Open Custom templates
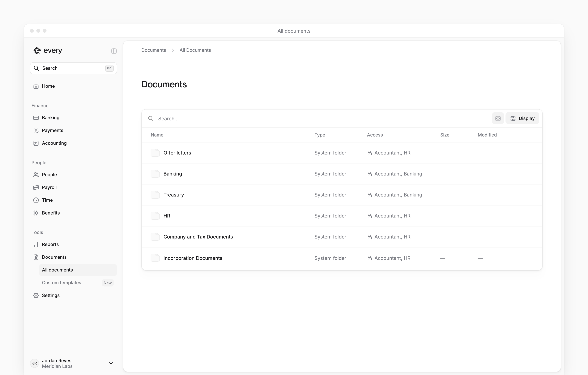The height and width of the screenshot is (375, 588). tap(78, 283)
